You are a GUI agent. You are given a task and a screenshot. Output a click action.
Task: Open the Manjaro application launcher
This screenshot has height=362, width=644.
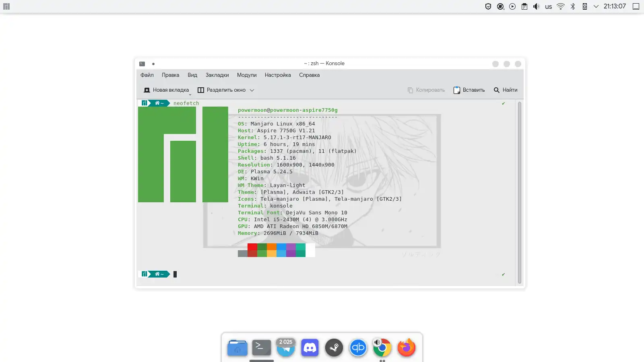(x=6, y=6)
